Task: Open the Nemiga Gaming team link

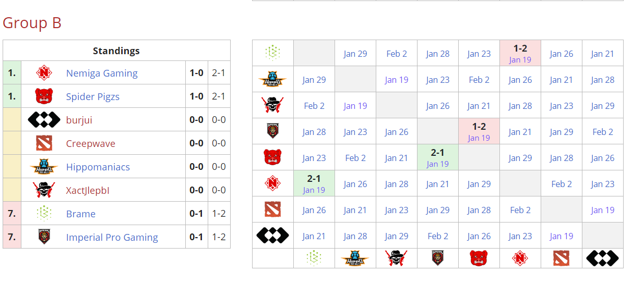Action: point(102,73)
